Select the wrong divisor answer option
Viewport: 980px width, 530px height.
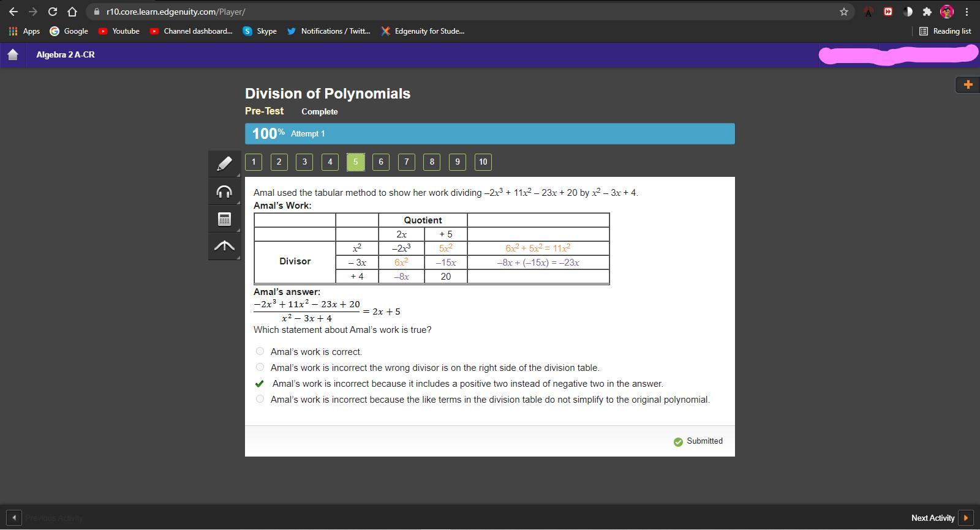(260, 367)
